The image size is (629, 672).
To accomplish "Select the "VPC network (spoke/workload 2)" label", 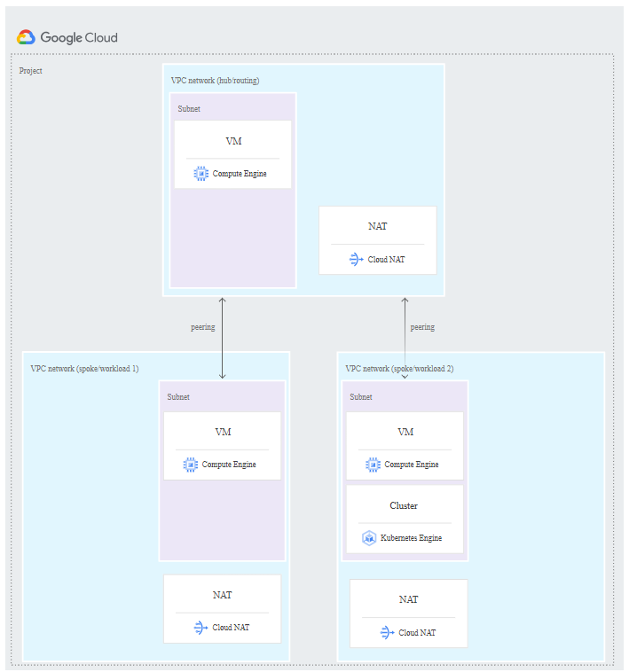I will click(399, 368).
